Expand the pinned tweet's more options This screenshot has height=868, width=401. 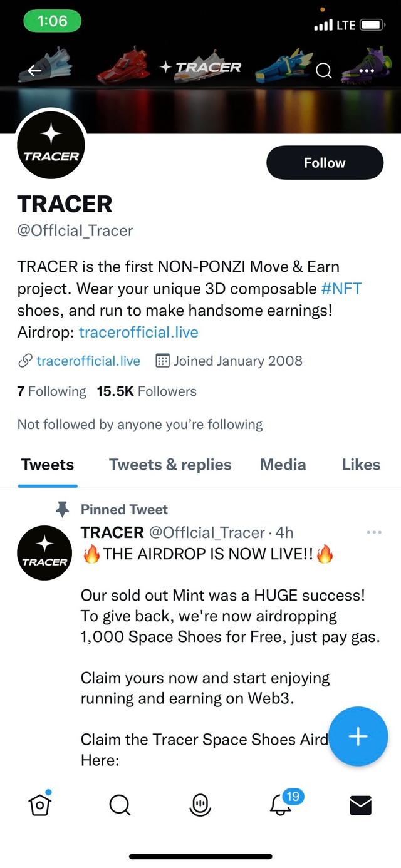click(373, 532)
